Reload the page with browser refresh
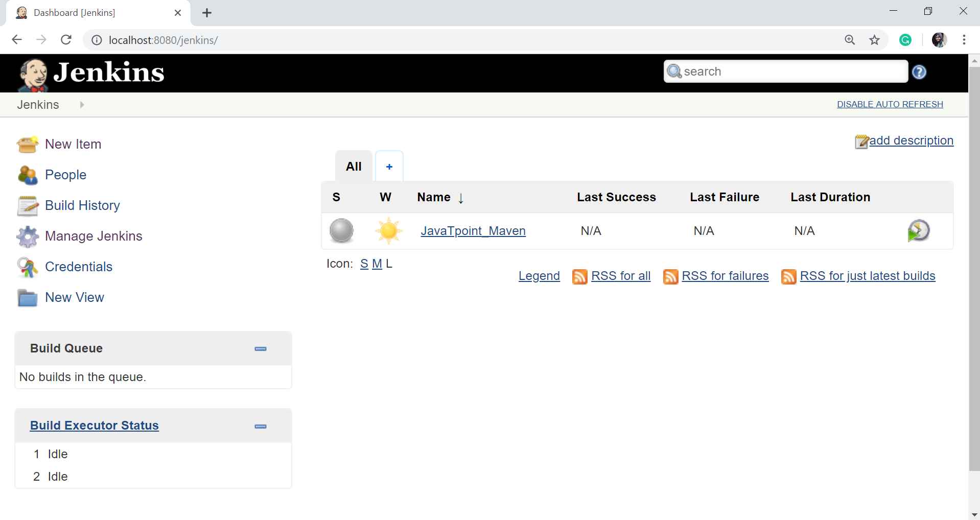The width and height of the screenshot is (980, 520). coord(66,40)
